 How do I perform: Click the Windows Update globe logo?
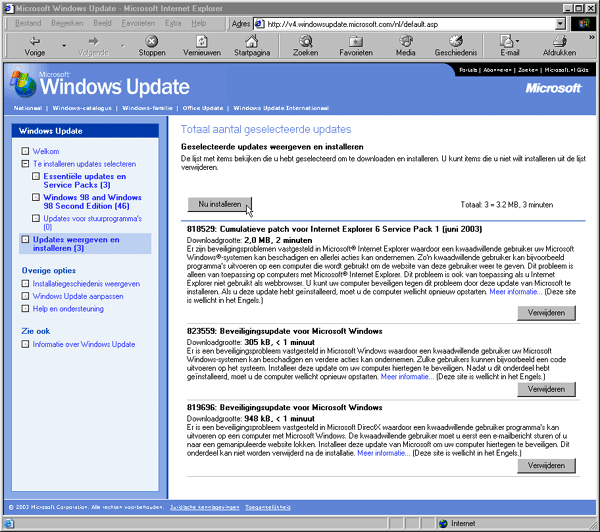(23, 84)
